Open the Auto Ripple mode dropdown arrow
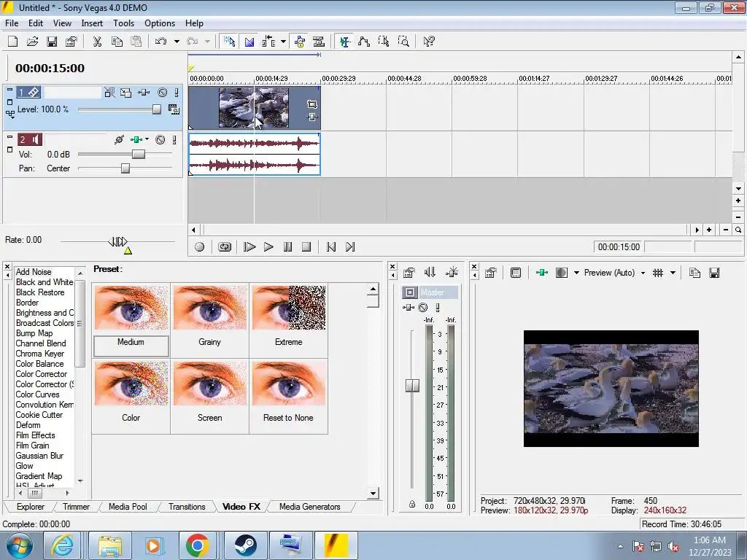Screen dimensions: 747x560 click(283, 42)
